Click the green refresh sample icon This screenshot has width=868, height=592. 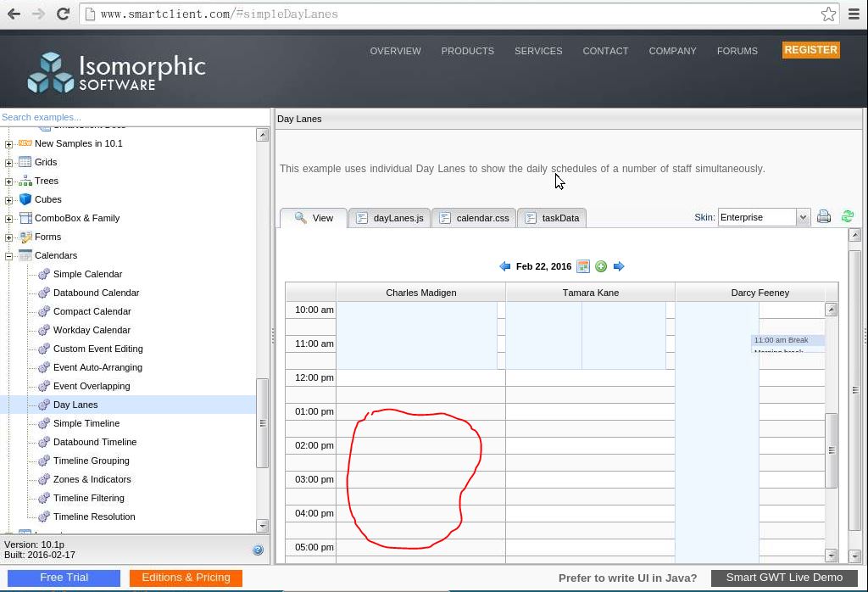pyautogui.click(x=847, y=217)
